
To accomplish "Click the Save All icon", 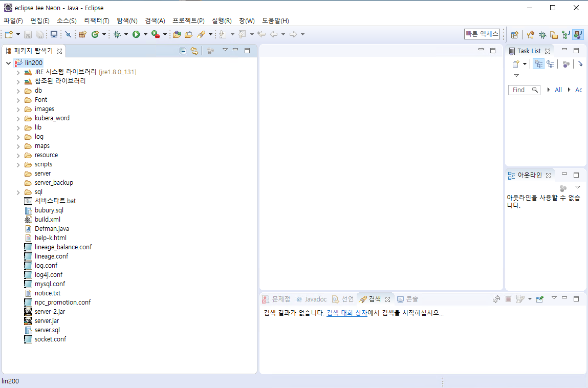I will tap(39, 34).
